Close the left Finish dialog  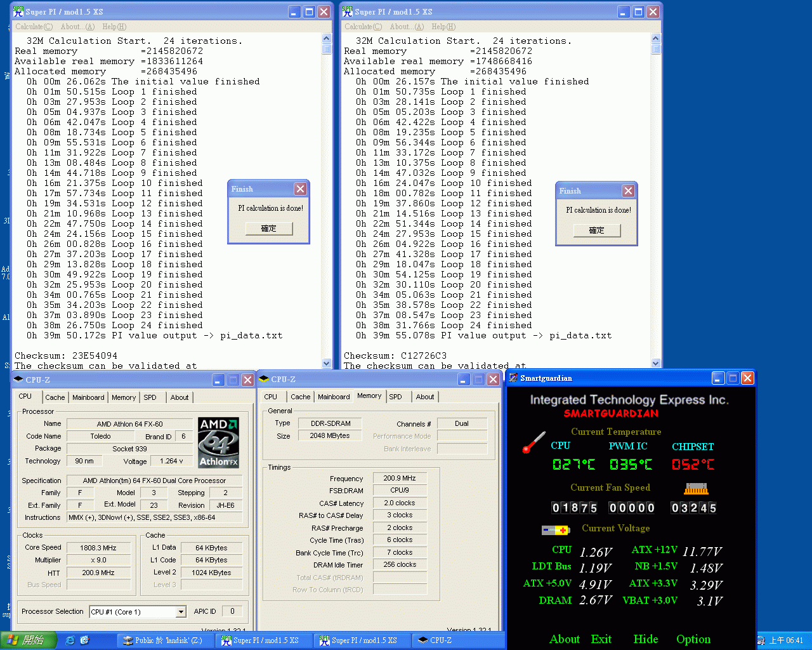point(301,189)
